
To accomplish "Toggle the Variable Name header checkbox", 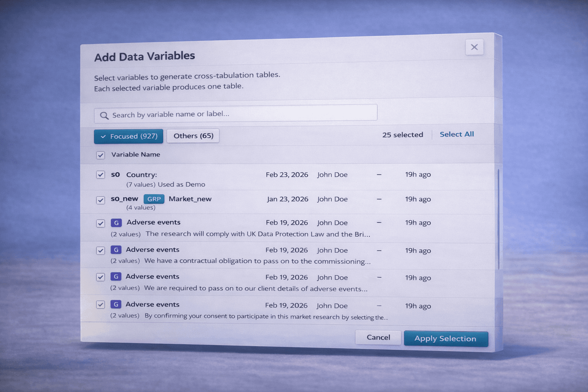I will pyautogui.click(x=101, y=155).
